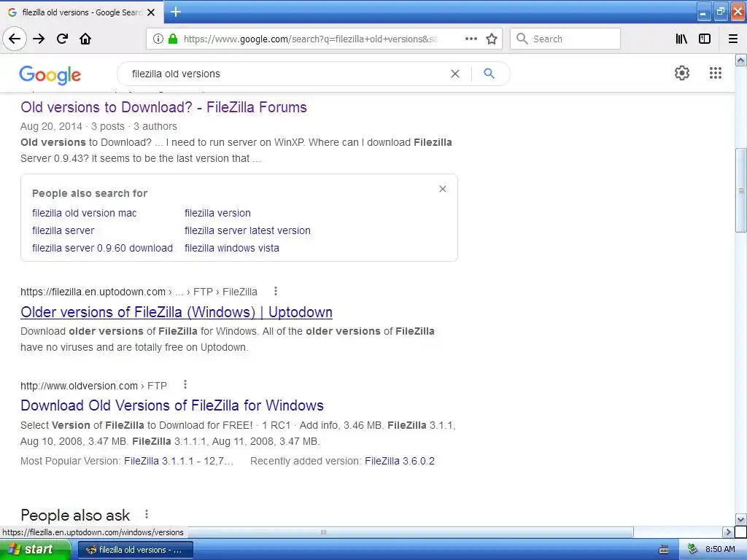The width and height of the screenshot is (747, 560).
Task: Go back to the previous page
Action: (x=15, y=39)
